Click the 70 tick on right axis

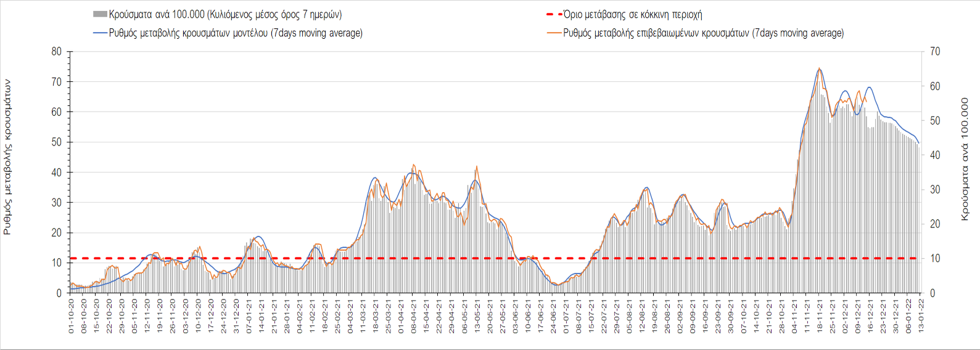[935, 52]
